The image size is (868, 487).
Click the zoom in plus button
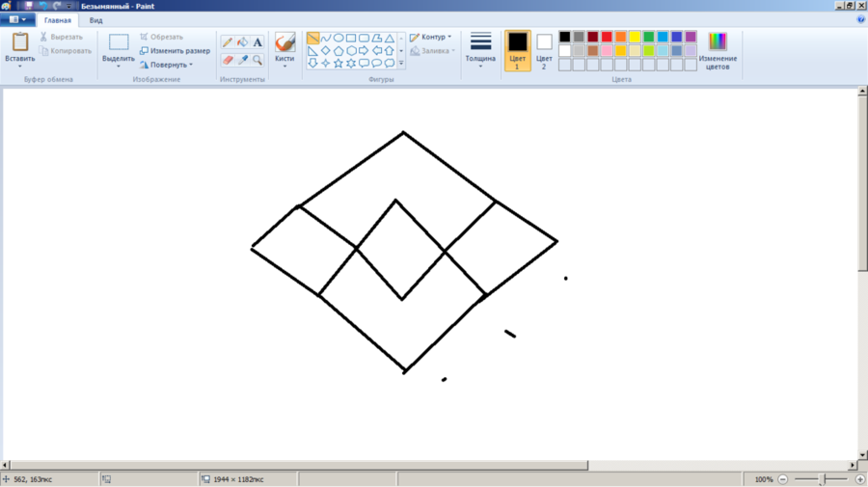tap(859, 480)
